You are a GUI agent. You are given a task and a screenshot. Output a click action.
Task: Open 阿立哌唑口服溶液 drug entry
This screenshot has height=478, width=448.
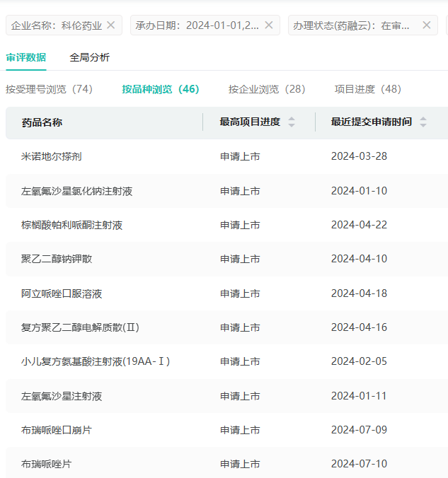click(62, 293)
